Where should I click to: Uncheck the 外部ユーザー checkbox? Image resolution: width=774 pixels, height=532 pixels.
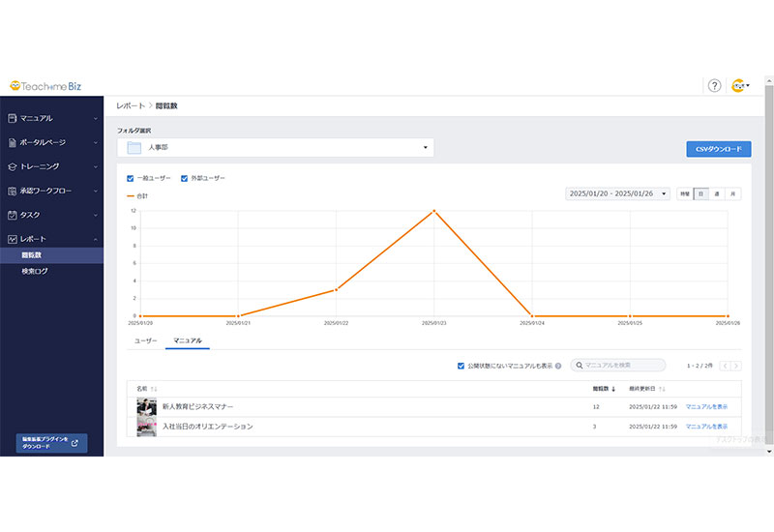pos(184,178)
